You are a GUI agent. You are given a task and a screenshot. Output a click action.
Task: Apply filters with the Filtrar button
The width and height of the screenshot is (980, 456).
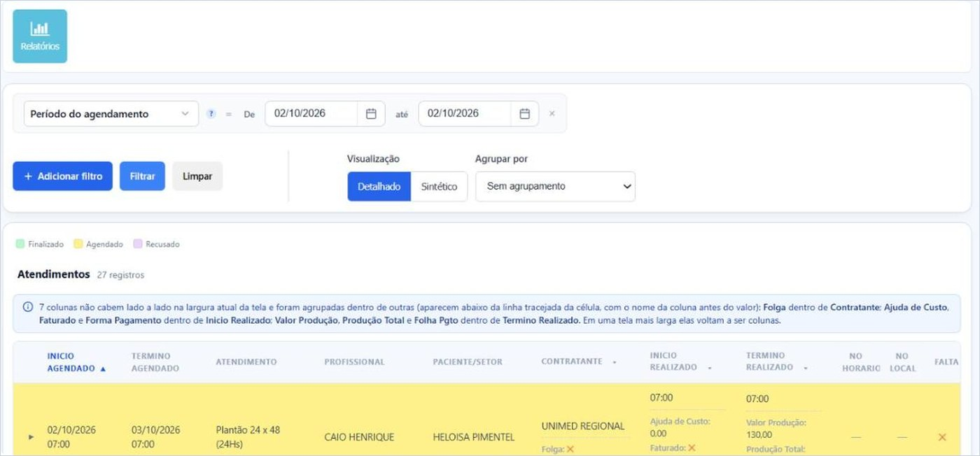coord(142,176)
